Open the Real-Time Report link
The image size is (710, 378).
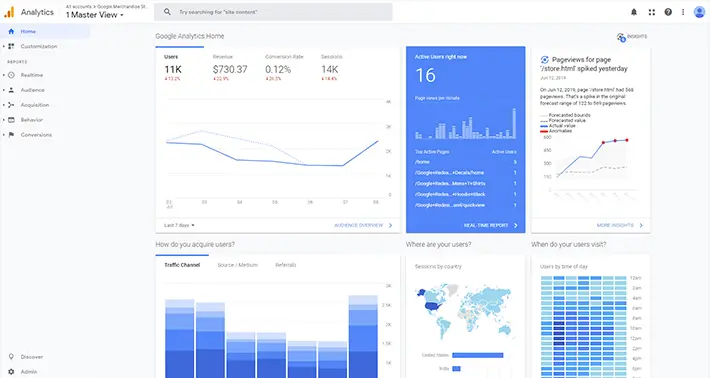click(x=486, y=225)
